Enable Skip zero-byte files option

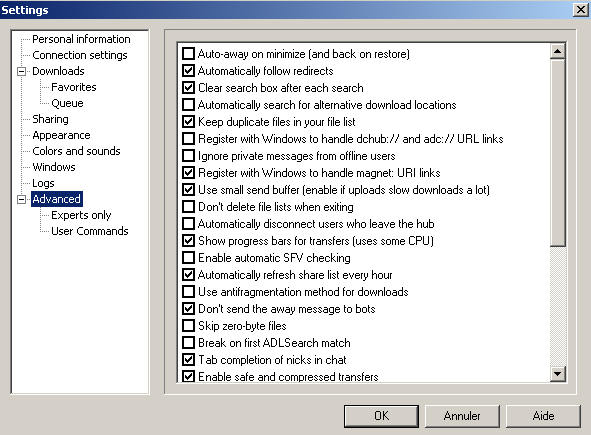pyautogui.click(x=188, y=325)
